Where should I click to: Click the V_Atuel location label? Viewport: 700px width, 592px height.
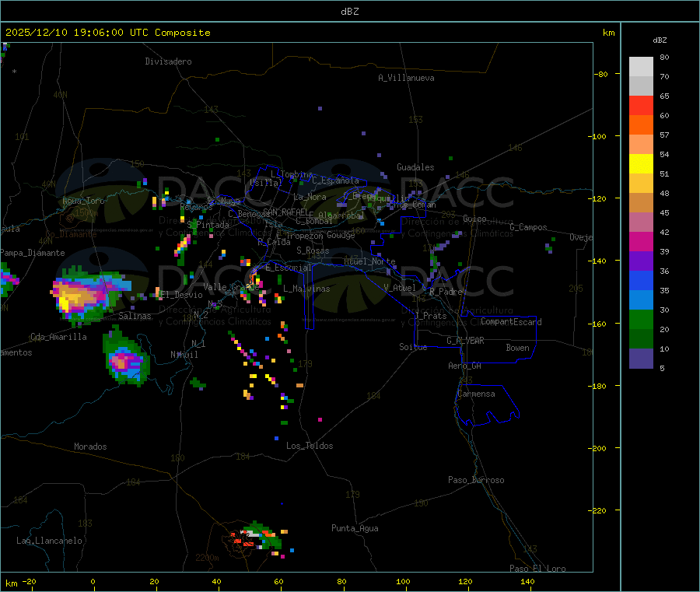pyautogui.click(x=399, y=288)
